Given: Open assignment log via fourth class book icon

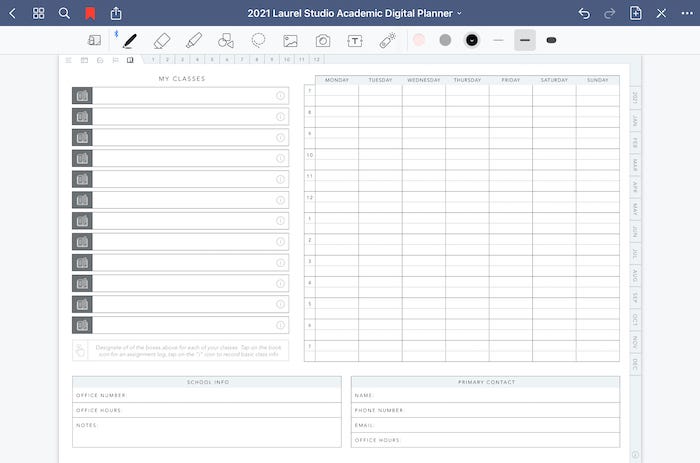Looking at the screenshot, I should point(82,158).
